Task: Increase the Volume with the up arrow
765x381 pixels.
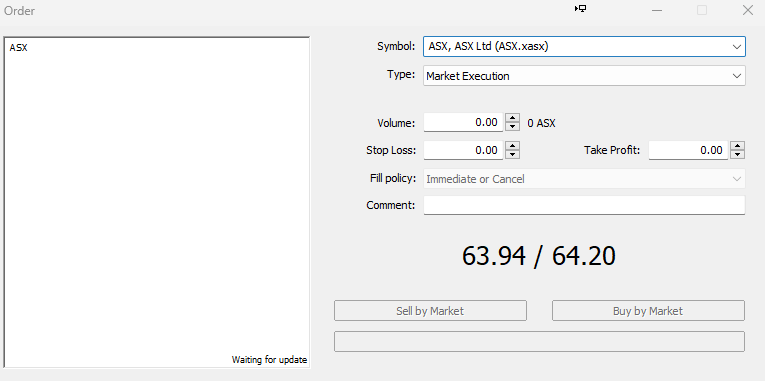Action: point(512,118)
